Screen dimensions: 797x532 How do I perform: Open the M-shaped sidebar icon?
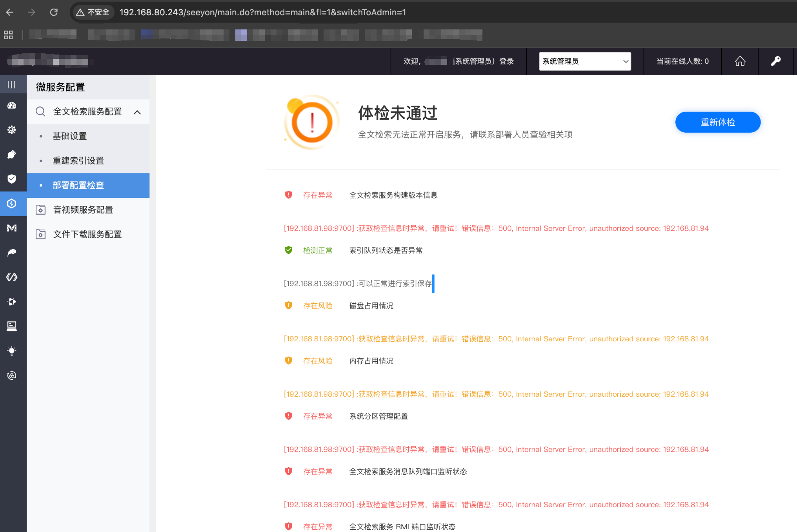(12, 228)
